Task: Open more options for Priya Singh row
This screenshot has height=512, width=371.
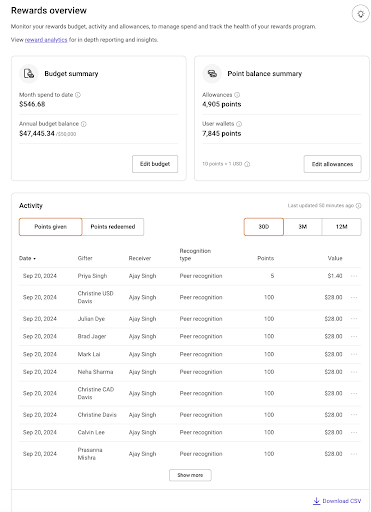Action: click(x=354, y=276)
